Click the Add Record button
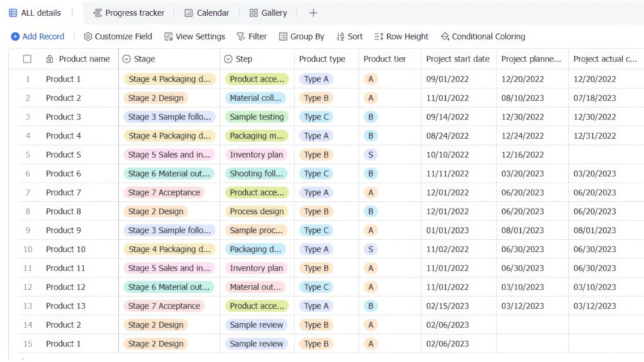Image resolution: width=644 pixels, height=362 pixels. click(37, 36)
